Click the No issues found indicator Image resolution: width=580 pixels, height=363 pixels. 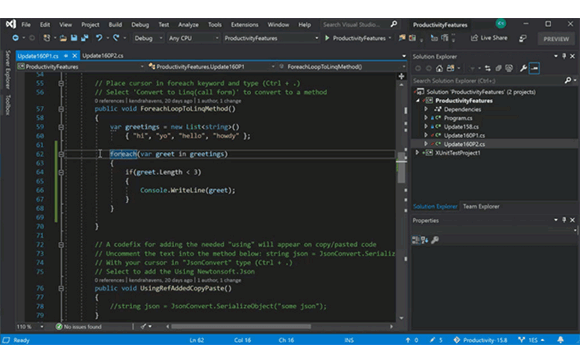coord(78,327)
